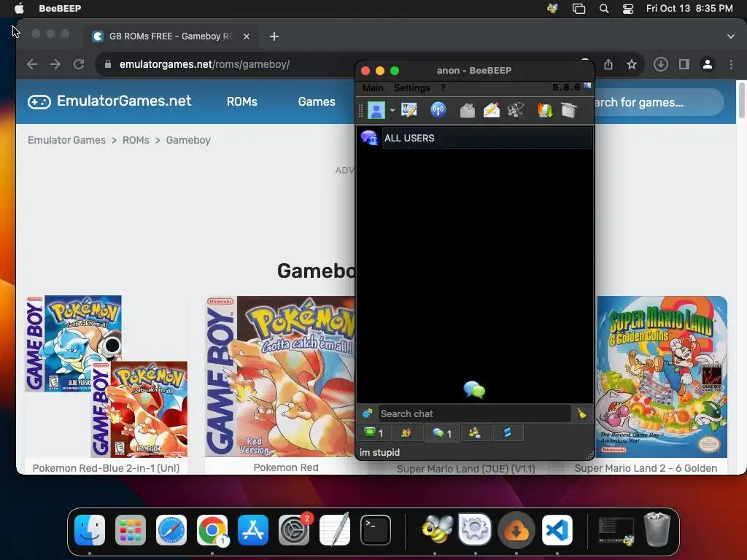Click the blue broadcast antenna icon
The height and width of the screenshot is (560, 747).
pos(438,110)
